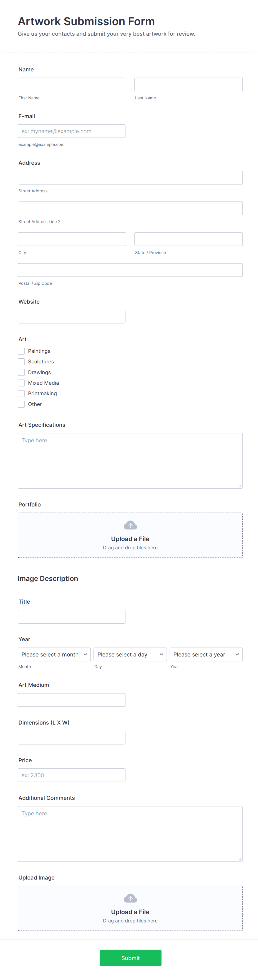Viewport: 258px width, 980px height.
Task: Click inside the First Name field
Action: pos(72,84)
